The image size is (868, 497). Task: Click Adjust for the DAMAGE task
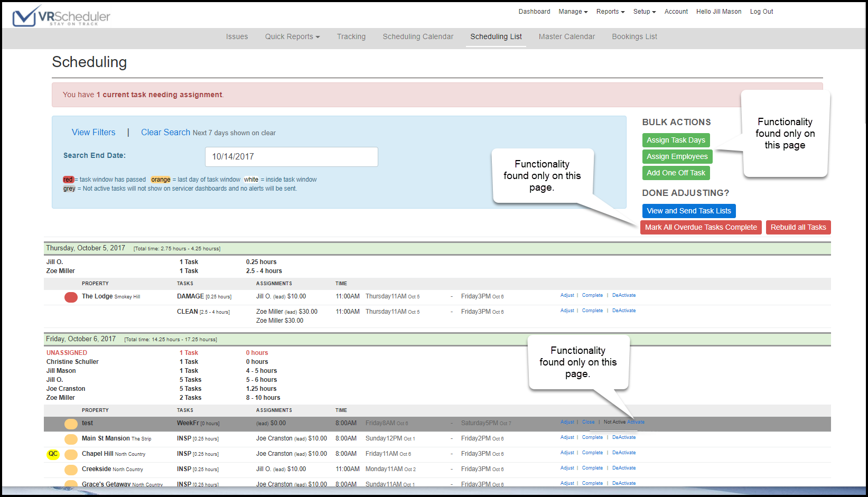(567, 295)
